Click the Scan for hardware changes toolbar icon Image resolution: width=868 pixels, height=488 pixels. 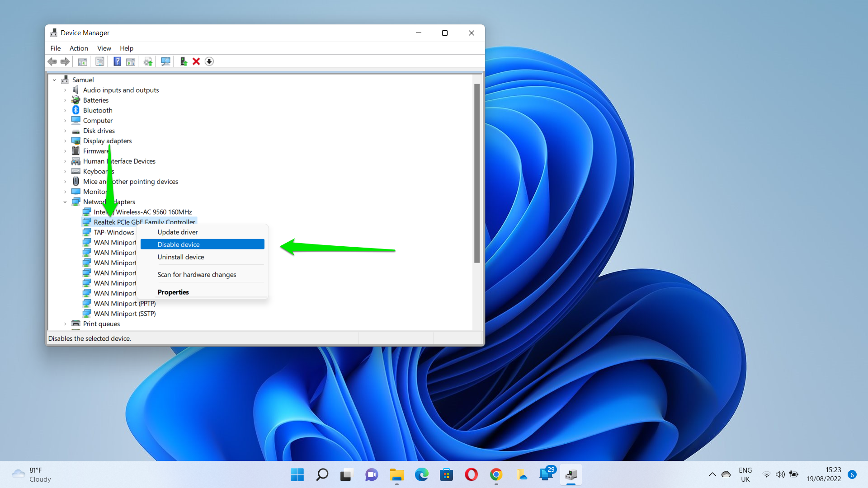coord(165,61)
